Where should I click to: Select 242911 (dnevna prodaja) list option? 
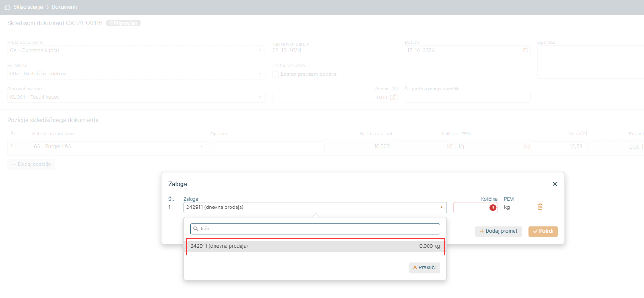[x=315, y=246]
